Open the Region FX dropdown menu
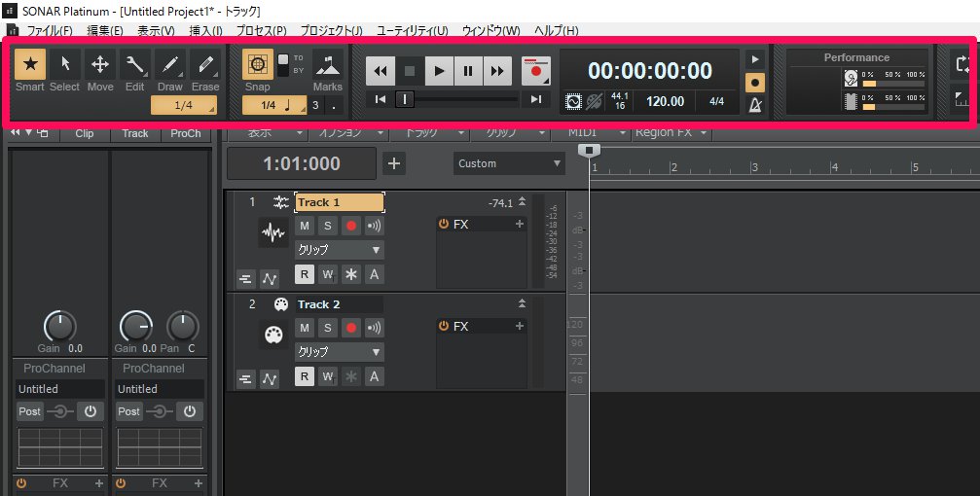Viewport: 980px width, 496px height. click(671, 132)
